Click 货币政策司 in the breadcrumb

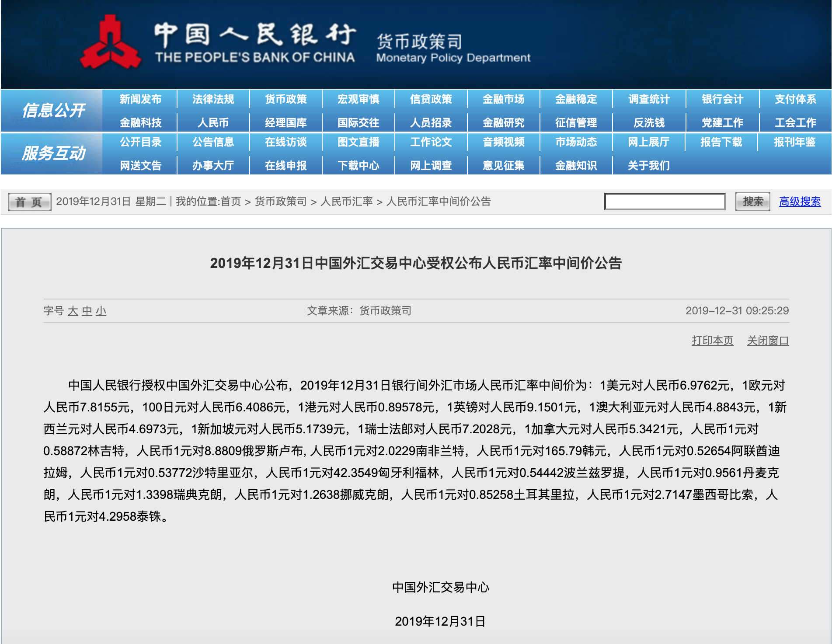pyautogui.click(x=281, y=202)
